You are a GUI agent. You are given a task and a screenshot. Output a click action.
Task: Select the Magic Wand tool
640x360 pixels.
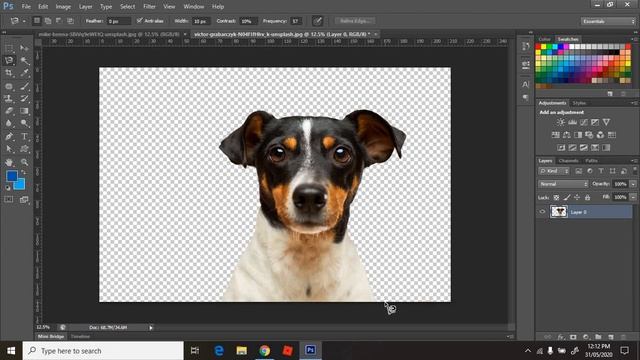pyautogui.click(x=24, y=60)
